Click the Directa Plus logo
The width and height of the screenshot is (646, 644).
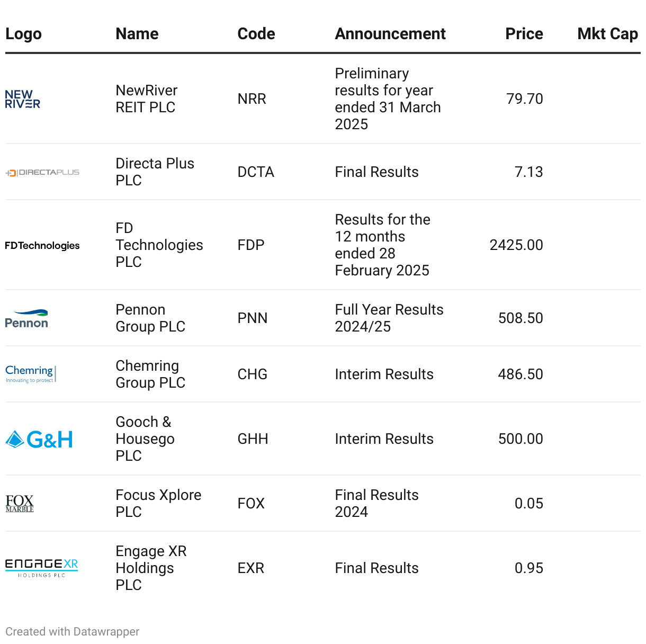click(42, 173)
